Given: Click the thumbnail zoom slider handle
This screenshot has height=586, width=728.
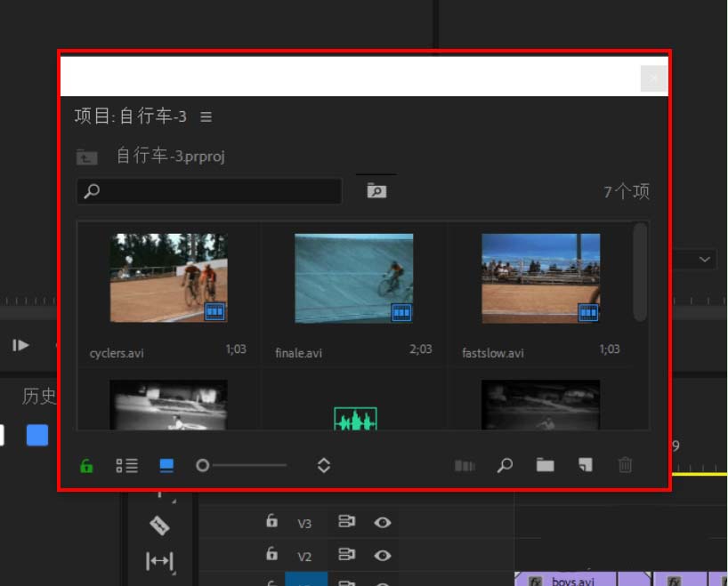Looking at the screenshot, I should coord(203,465).
